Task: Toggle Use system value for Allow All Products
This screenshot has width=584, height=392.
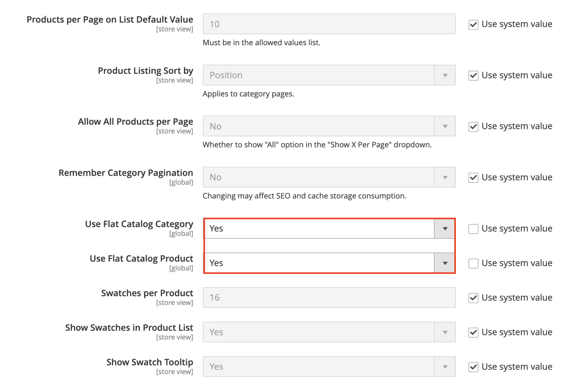Action: [x=473, y=127]
